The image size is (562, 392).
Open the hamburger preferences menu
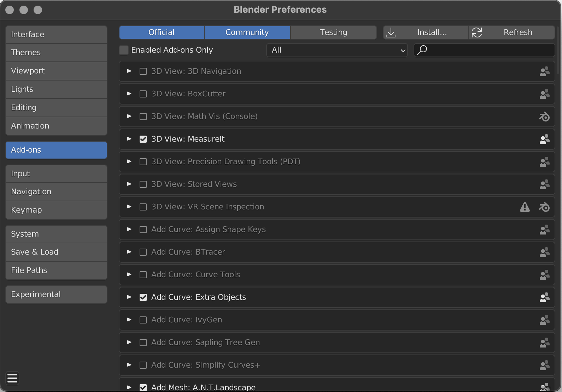(x=12, y=378)
